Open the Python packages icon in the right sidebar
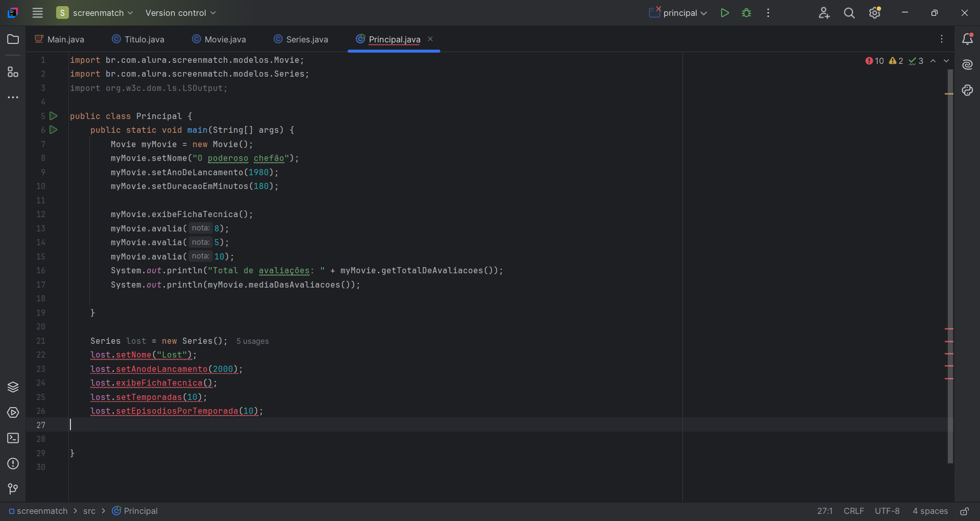The width and height of the screenshot is (980, 521). click(x=967, y=90)
